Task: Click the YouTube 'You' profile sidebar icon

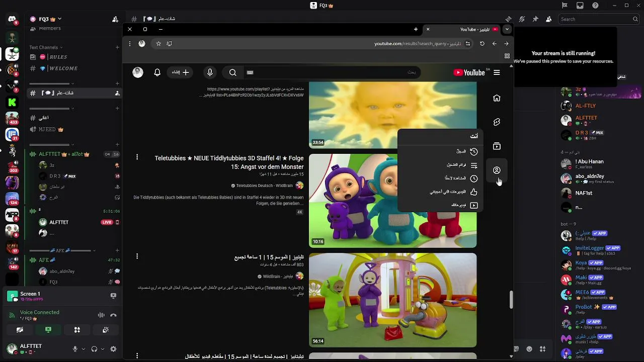Action: (497, 170)
